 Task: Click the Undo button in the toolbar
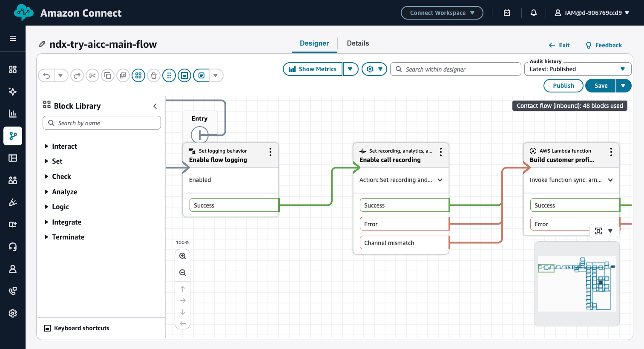coord(46,75)
